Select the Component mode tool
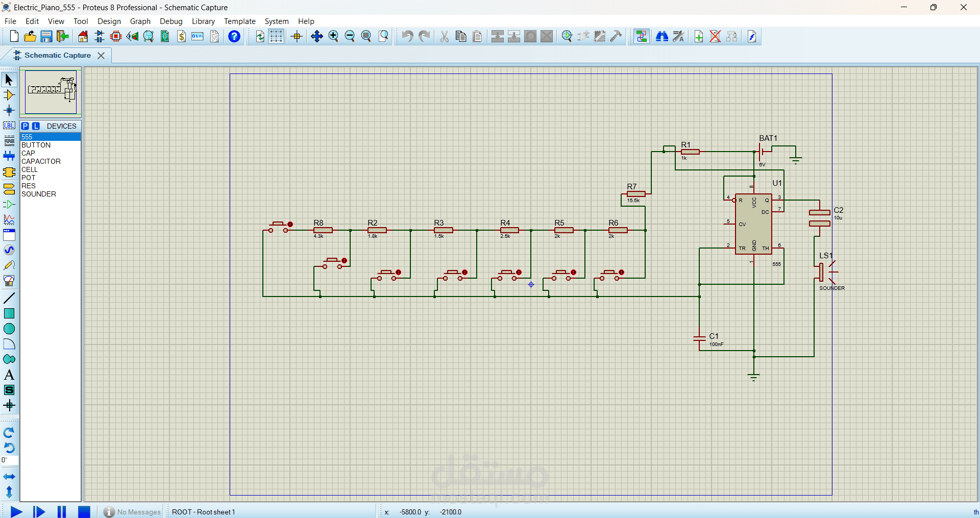The height and width of the screenshot is (518, 980). pyautogui.click(x=9, y=95)
